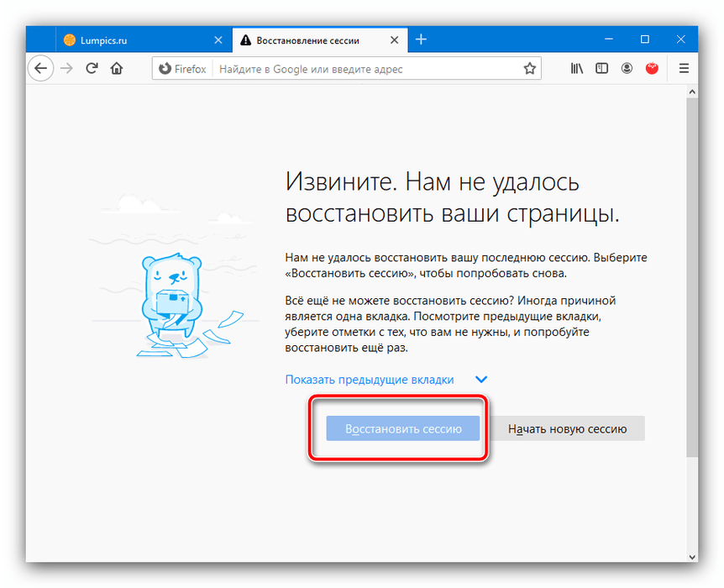
Task: Click the Forward navigation arrow
Action: (x=67, y=69)
